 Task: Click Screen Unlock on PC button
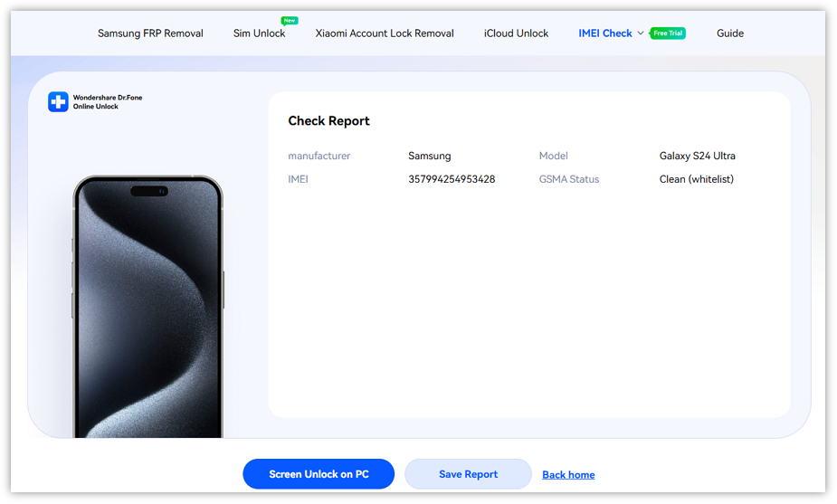click(319, 474)
